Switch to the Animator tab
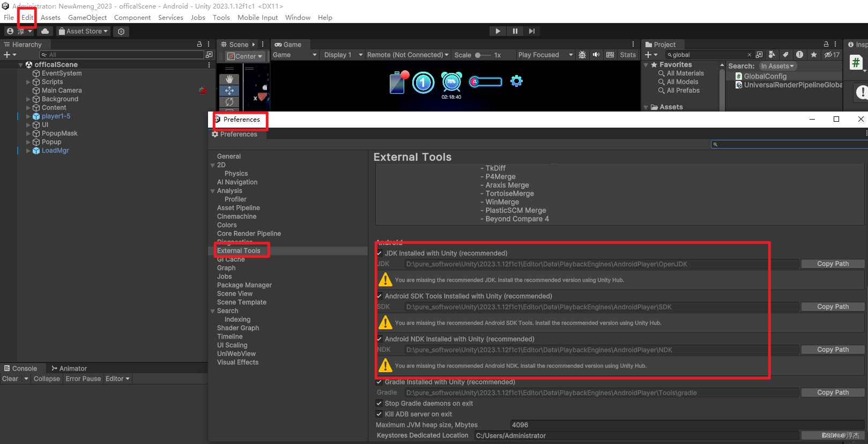The image size is (868, 444). 69,368
